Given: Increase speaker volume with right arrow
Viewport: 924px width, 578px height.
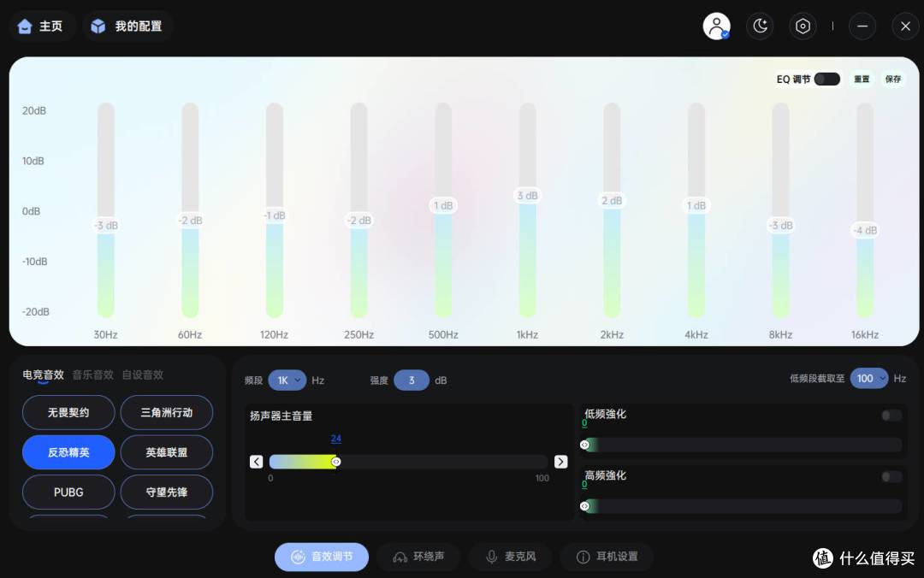Looking at the screenshot, I should click(x=561, y=462).
